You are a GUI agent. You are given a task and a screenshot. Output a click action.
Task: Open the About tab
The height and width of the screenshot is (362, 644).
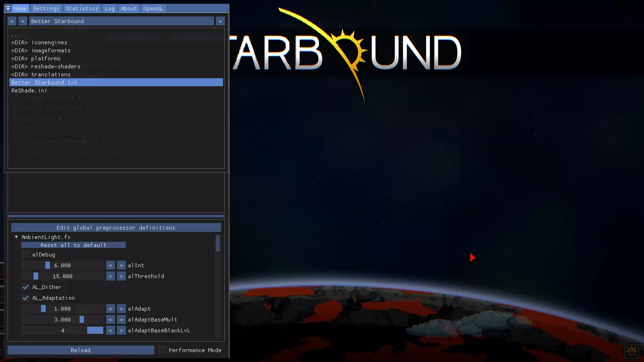129,8
